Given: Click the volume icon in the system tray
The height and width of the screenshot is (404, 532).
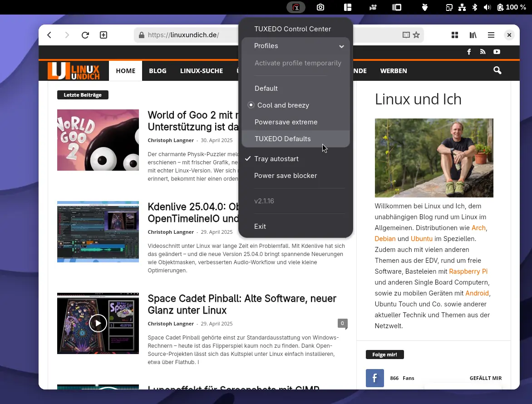Looking at the screenshot, I should click(487, 7).
